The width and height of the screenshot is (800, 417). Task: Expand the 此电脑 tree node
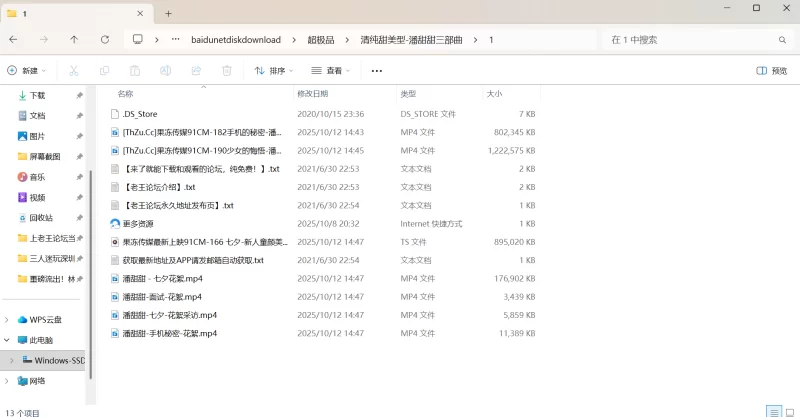8,340
